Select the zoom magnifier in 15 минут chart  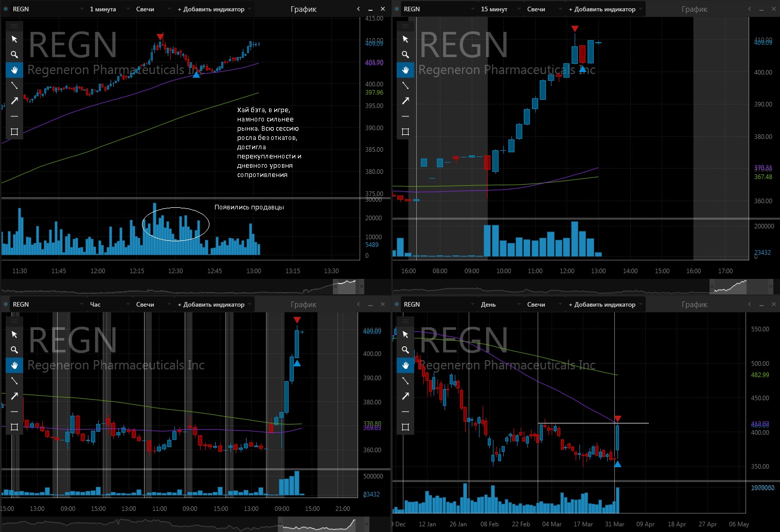405,55
